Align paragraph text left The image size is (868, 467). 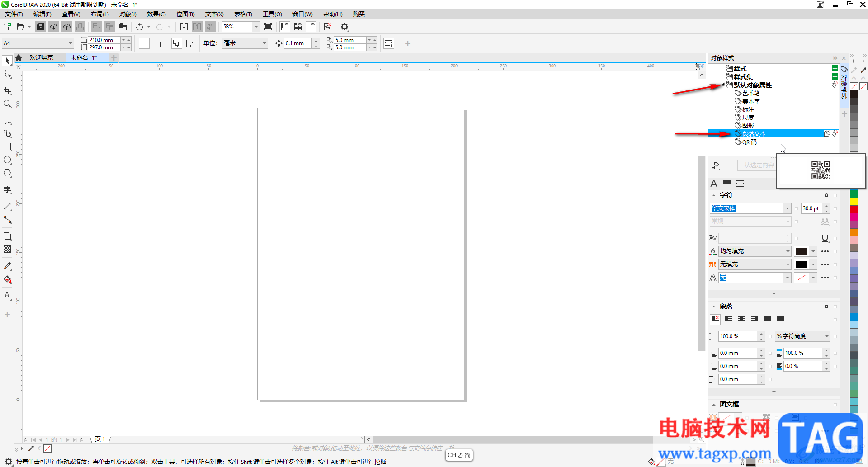[x=728, y=320]
